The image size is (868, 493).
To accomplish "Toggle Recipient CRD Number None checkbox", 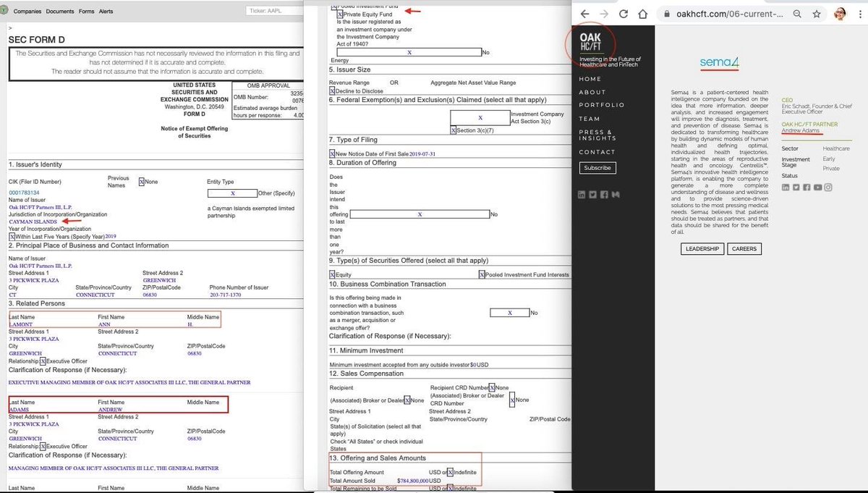I will [492, 387].
